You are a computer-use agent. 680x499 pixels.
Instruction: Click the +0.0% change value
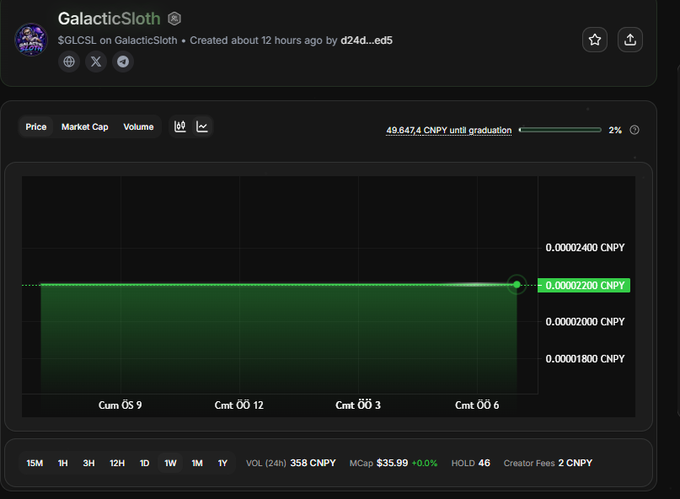coord(425,463)
